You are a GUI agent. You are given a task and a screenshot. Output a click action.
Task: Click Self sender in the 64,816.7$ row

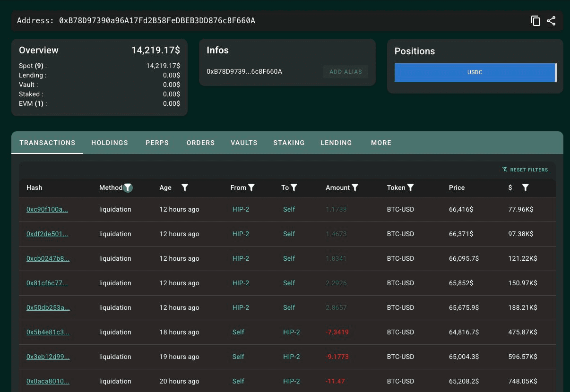pyautogui.click(x=238, y=332)
